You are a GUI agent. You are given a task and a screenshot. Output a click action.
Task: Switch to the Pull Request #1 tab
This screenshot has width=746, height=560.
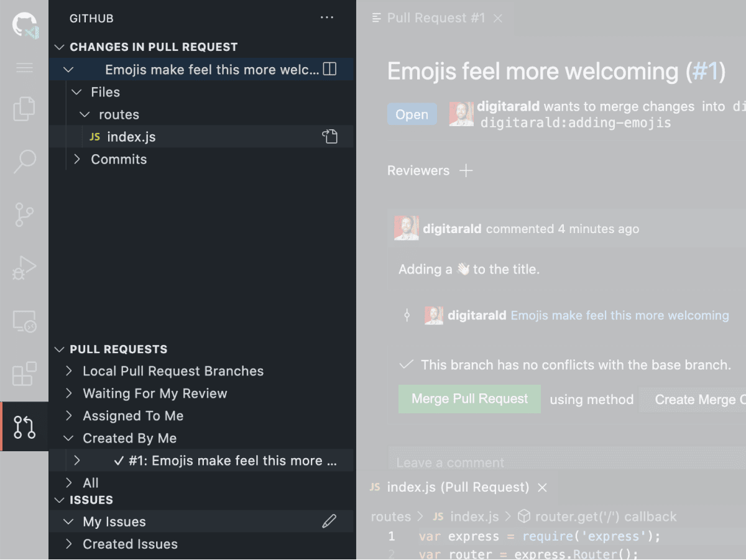[435, 18]
